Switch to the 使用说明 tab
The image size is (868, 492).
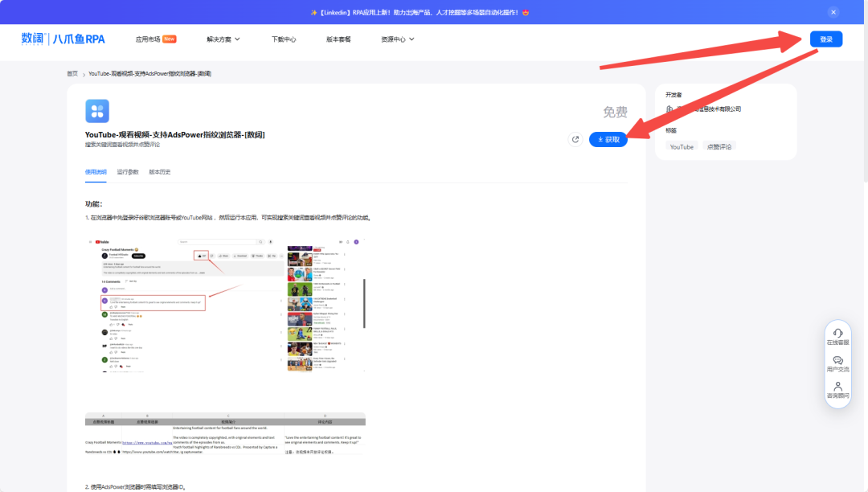click(96, 172)
